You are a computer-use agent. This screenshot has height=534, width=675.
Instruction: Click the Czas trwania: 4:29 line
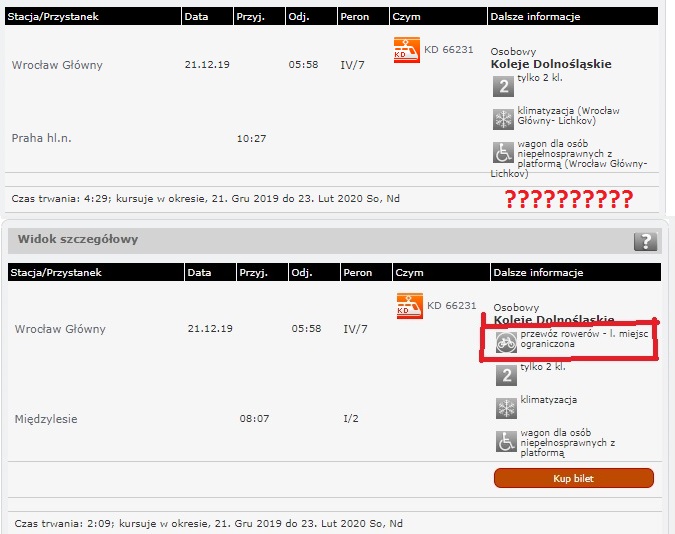tap(206, 199)
